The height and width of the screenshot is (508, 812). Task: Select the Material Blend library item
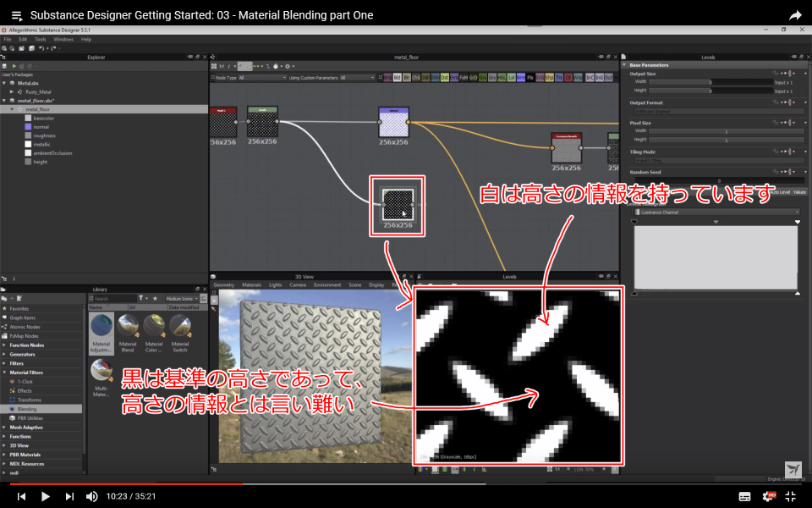pos(128,334)
